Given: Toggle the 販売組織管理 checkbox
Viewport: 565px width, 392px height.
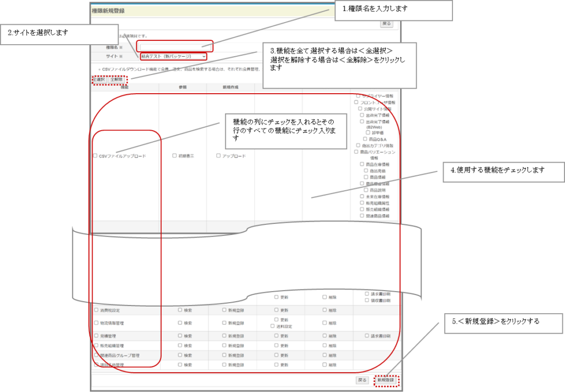Looking at the screenshot, I should 95,345.
